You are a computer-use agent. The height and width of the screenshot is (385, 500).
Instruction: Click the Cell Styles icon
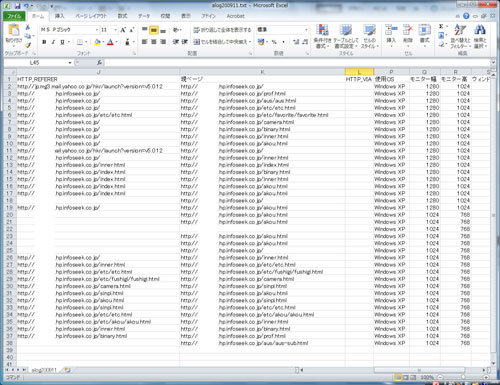click(369, 30)
